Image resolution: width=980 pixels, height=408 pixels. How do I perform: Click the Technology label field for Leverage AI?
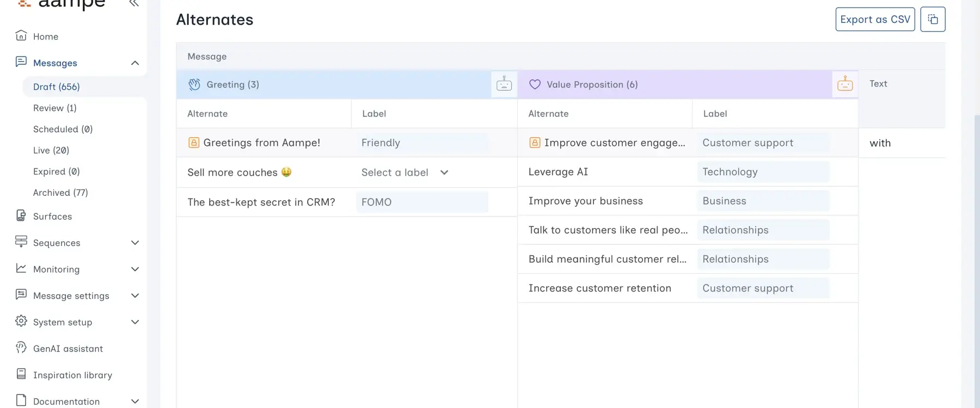point(763,171)
